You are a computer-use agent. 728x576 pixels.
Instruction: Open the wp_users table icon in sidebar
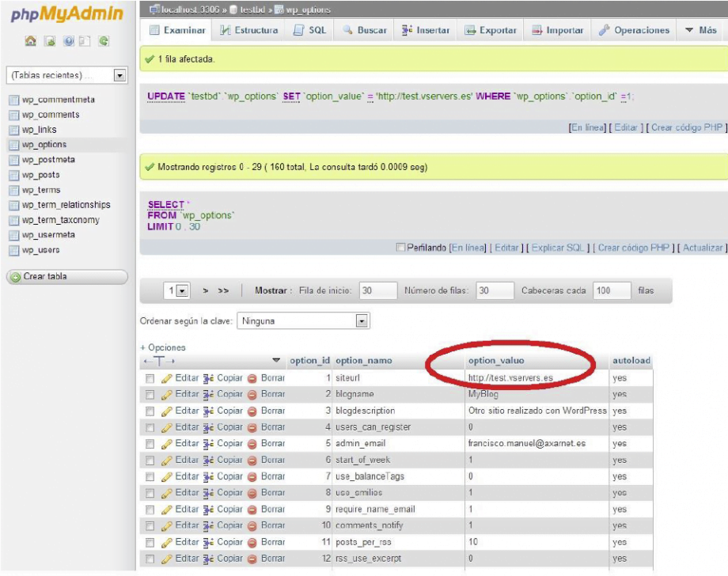pyautogui.click(x=13, y=250)
